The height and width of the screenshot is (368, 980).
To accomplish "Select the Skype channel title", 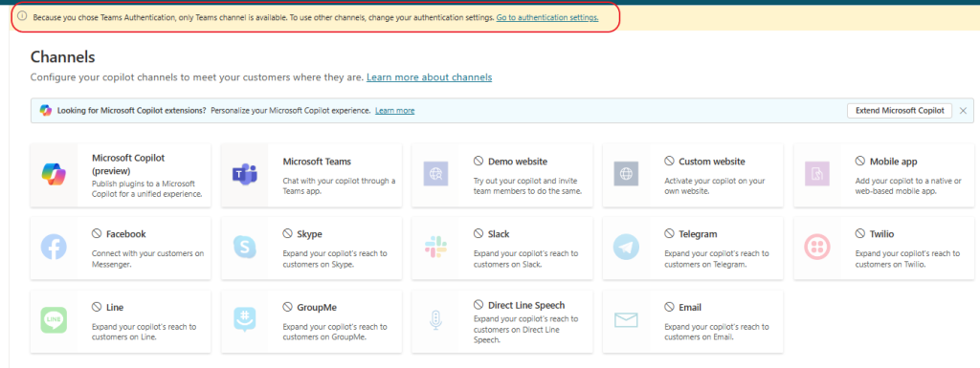I will tap(310, 234).
